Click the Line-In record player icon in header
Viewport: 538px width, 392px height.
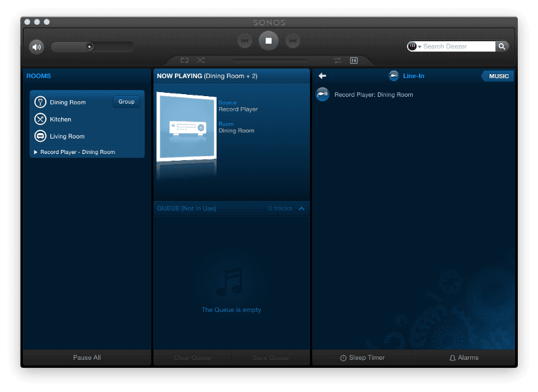(393, 76)
